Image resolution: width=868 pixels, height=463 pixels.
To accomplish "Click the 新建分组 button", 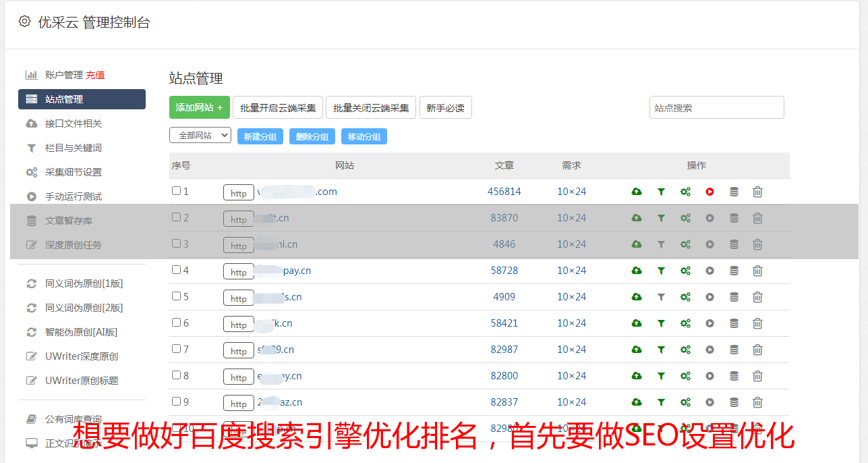I will (260, 136).
